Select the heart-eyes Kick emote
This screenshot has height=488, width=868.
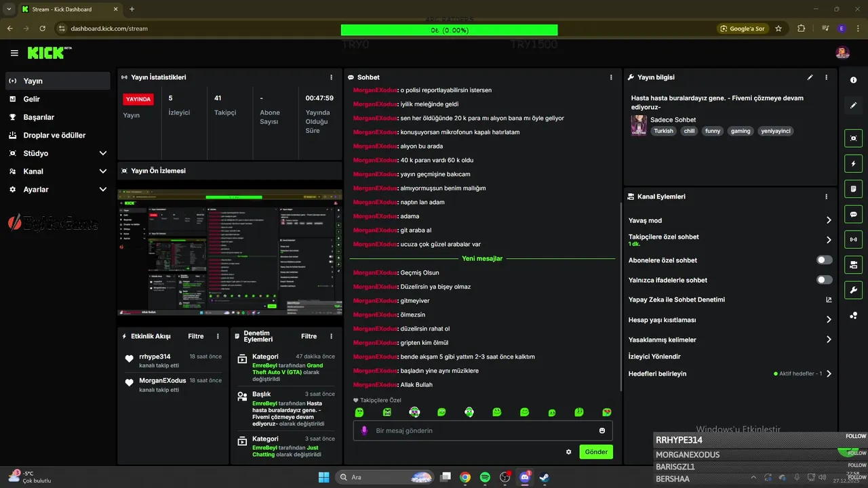[x=606, y=412]
